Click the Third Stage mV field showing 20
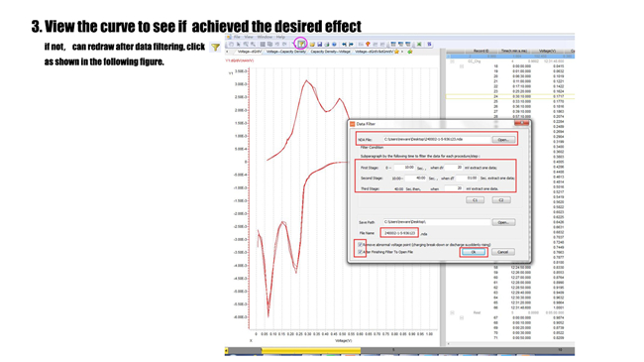644x362 pixels. 454,188
